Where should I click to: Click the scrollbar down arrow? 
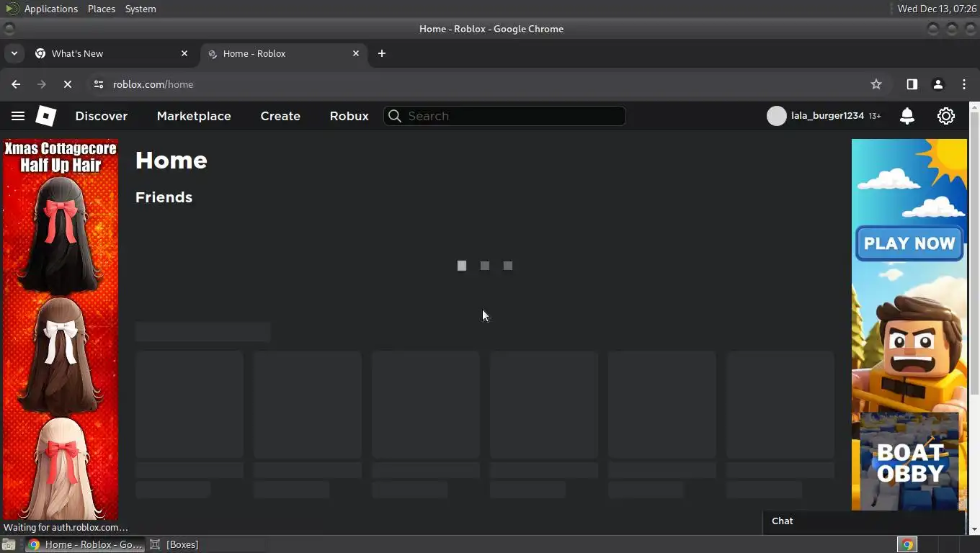(974, 529)
